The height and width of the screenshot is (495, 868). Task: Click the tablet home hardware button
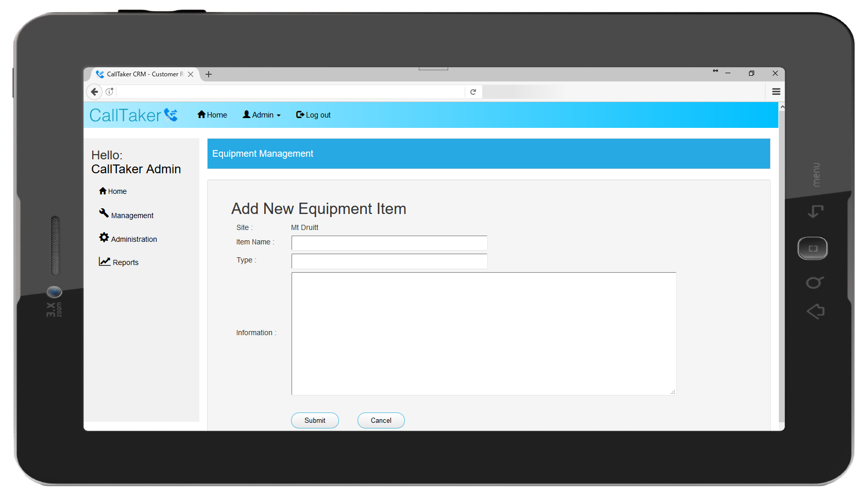tap(813, 249)
